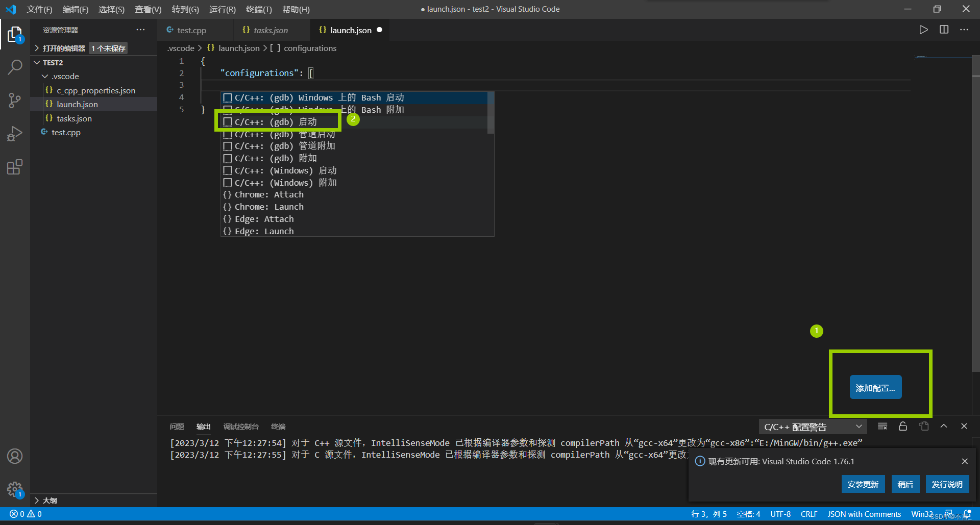Click 安装更新 to install the update
The height and width of the screenshot is (525, 980).
pyautogui.click(x=863, y=484)
